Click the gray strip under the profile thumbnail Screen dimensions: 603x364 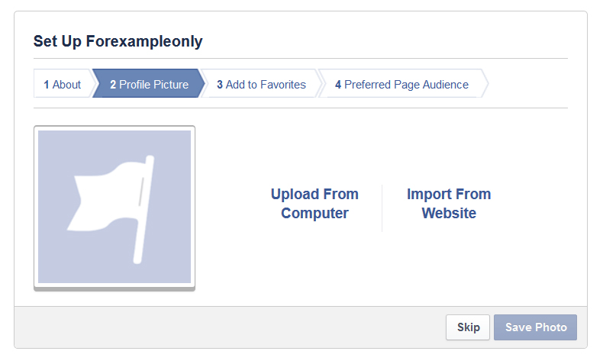click(x=114, y=288)
